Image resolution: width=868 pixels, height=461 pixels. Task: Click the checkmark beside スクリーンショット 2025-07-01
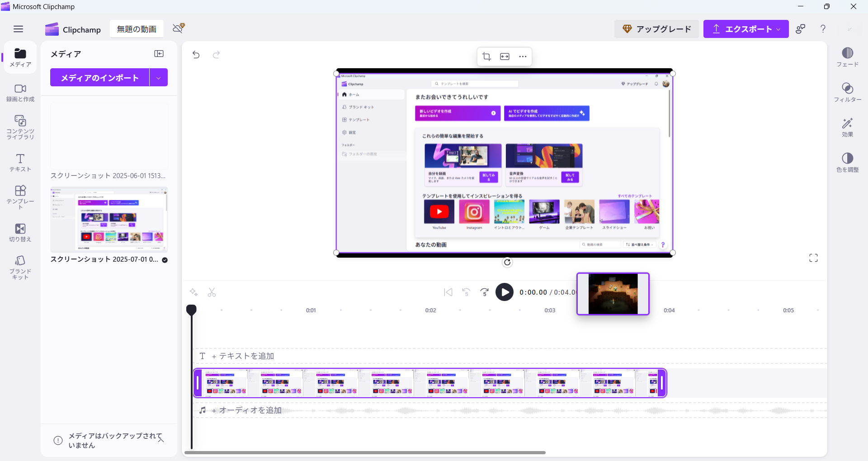coord(165,260)
